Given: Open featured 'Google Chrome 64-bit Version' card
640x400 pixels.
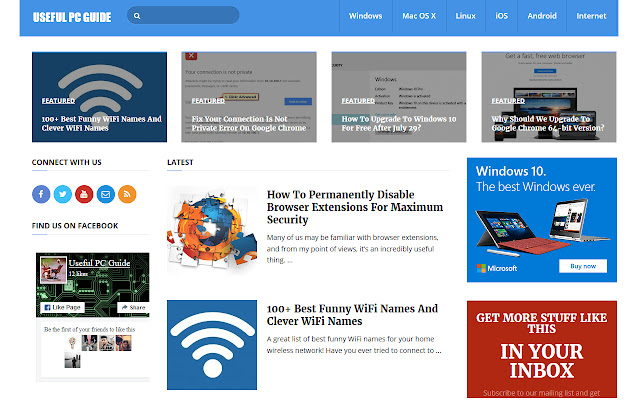Looking at the screenshot, I should tap(549, 97).
